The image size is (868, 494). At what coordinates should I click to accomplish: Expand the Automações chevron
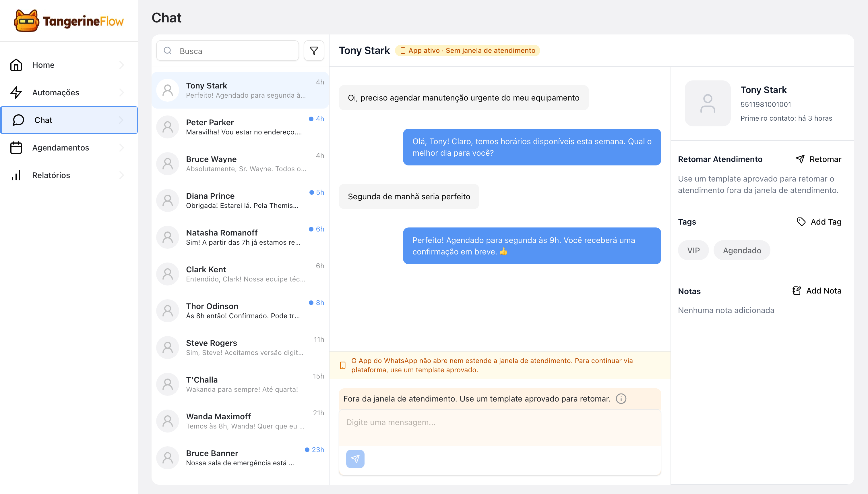coord(122,92)
